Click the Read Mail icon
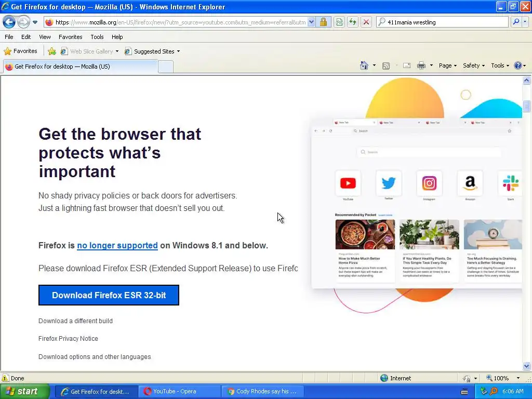532x399 pixels. pyautogui.click(x=407, y=65)
